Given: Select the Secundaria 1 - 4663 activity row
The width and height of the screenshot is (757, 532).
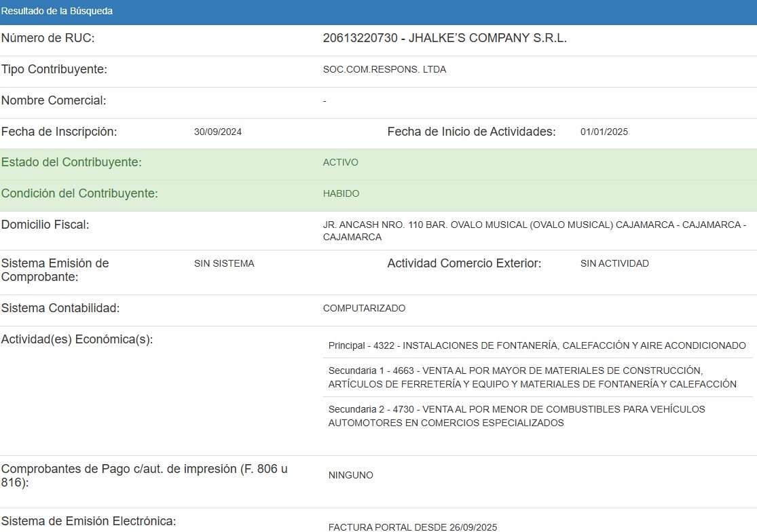Looking at the screenshot, I should point(532,377).
